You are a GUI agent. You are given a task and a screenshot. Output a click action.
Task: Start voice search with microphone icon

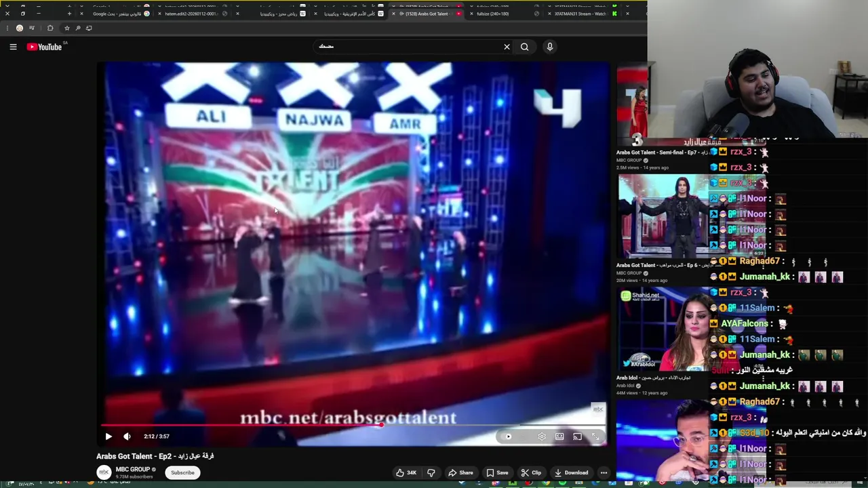tap(550, 47)
